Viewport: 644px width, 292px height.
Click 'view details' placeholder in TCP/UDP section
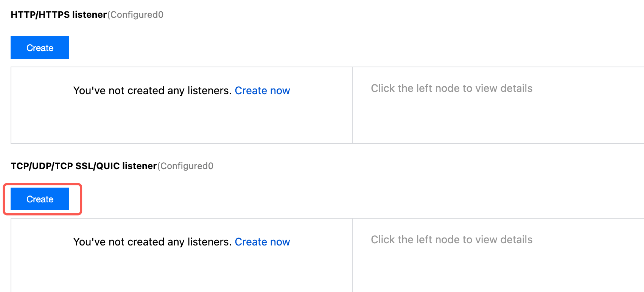(x=451, y=240)
